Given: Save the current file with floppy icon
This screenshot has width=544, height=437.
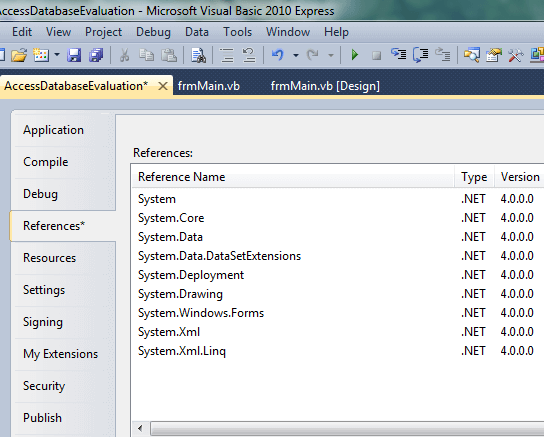Looking at the screenshot, I should (x=74, y=55).
